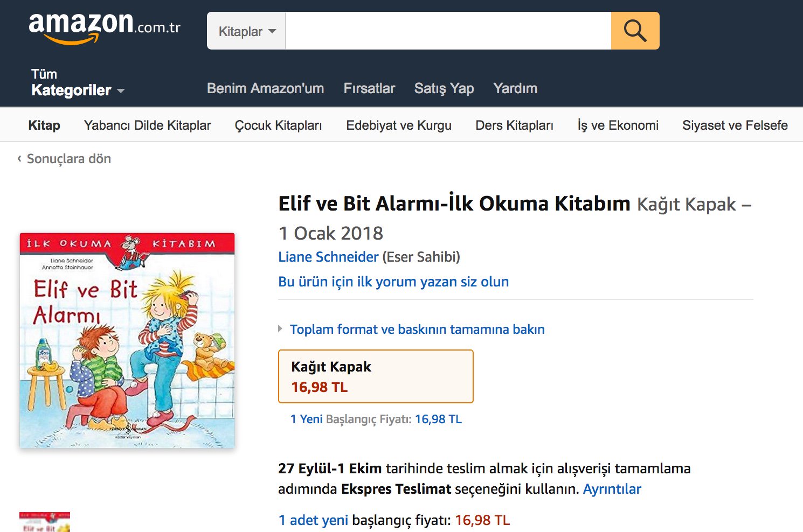Switch to Çocuk Kitapları tab
The width and height of the screenshot is (803, 532).
point(278,125)
